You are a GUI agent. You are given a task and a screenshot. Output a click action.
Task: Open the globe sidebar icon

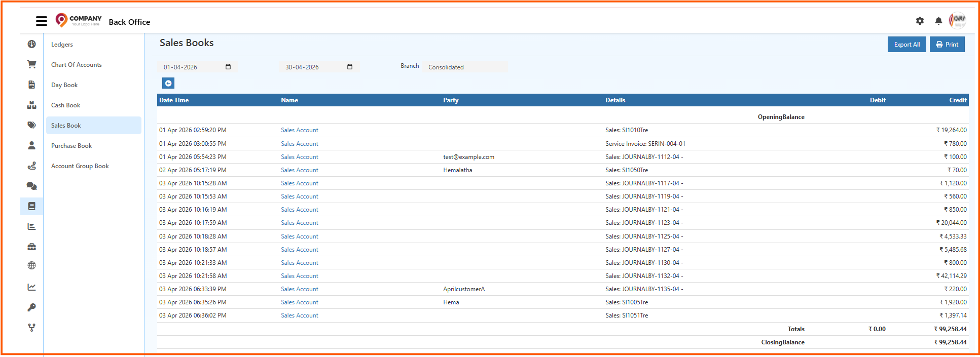pos(31,265)
